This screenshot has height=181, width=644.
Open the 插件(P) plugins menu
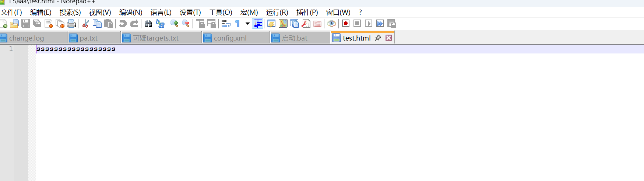[x=307, y=13]
